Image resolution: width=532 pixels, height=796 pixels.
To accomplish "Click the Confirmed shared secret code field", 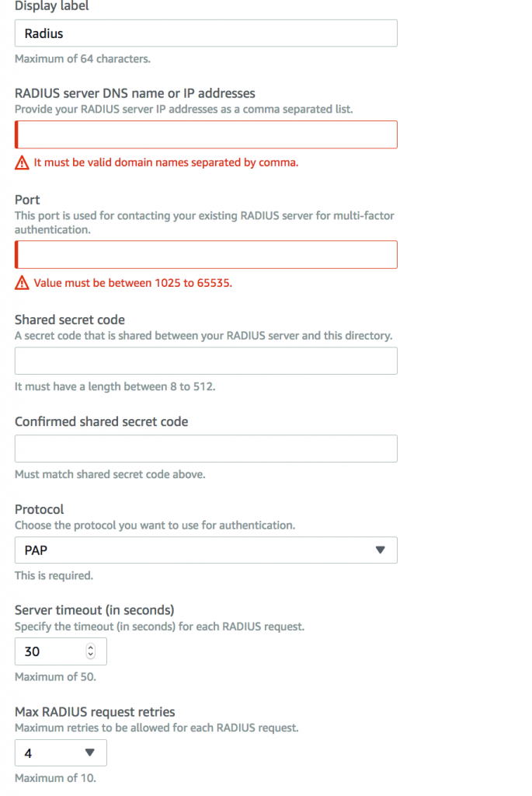I will (206, 449).
